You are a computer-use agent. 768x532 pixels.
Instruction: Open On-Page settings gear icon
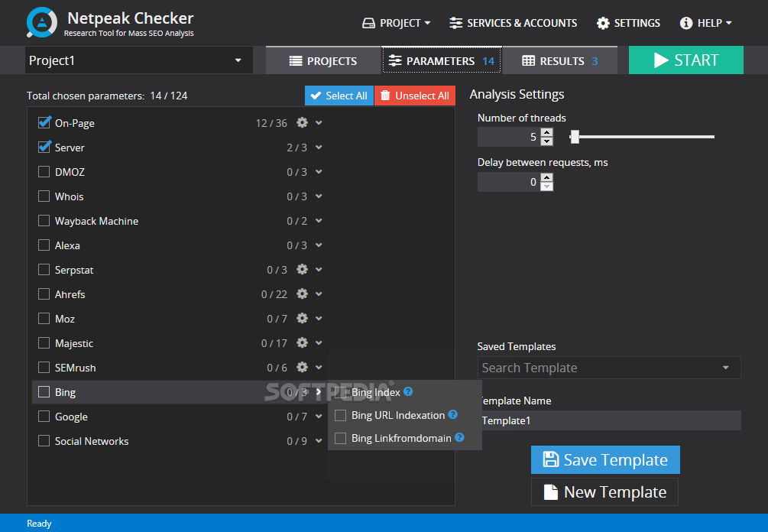click(302, 122)
